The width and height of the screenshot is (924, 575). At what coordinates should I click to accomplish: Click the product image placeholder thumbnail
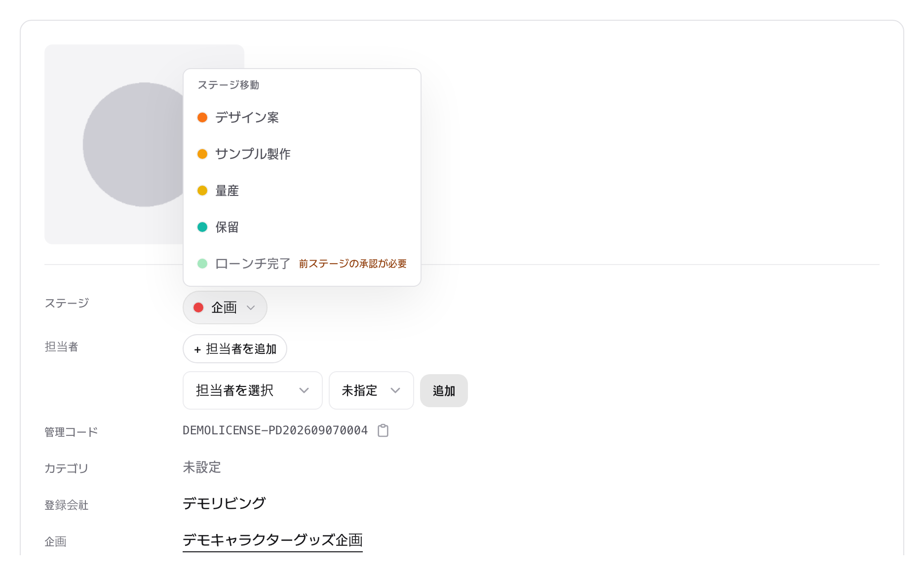pos(144,144)
